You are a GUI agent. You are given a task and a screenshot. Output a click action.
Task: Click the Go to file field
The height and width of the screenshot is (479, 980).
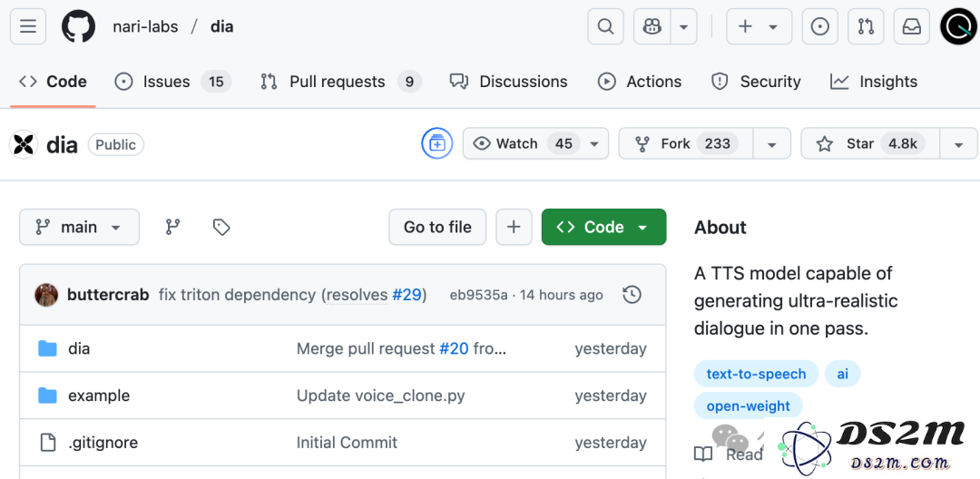437,227
